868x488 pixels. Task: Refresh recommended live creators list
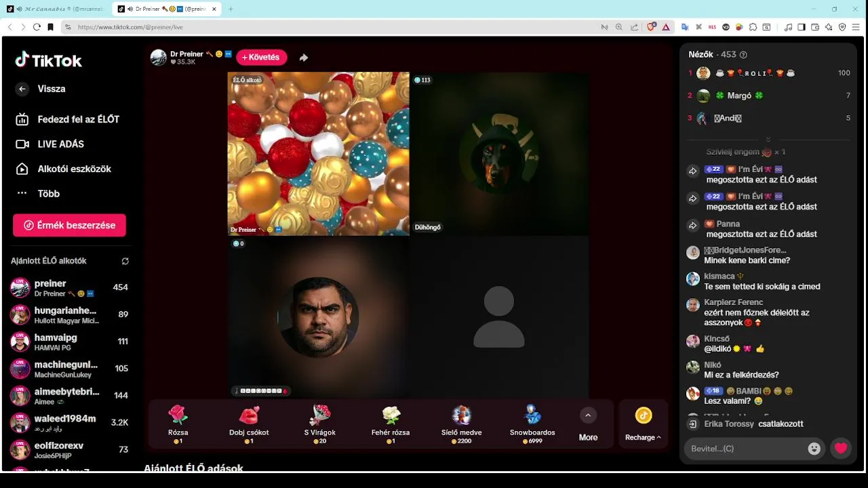tap(125, 261)
